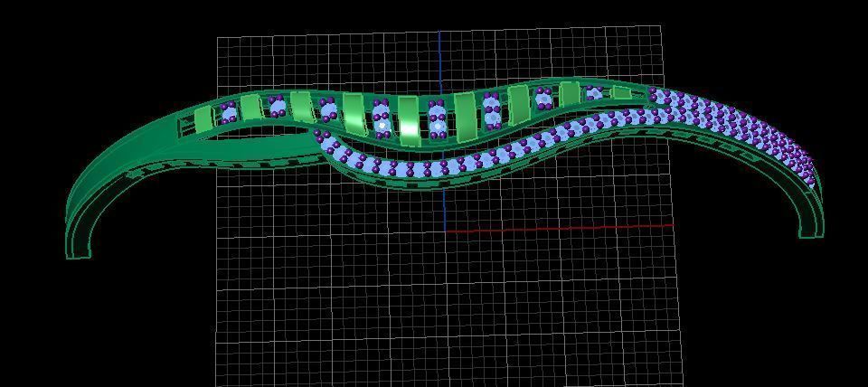Click the red horizontal axis line
This screenshot has height=387, width=868.
click(x=559, y=228)
